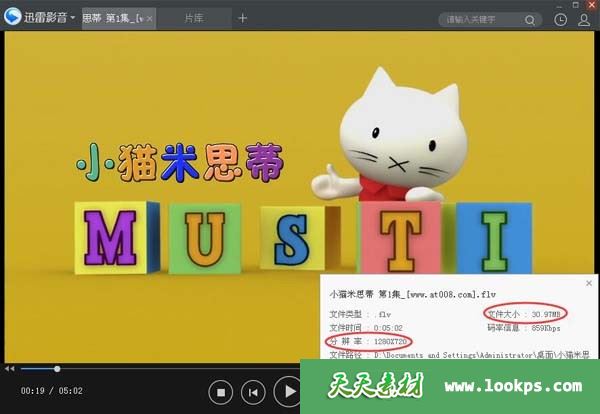Click the Xunlei Player logo icon
This screenshot has height=414, width=600.
14,18
